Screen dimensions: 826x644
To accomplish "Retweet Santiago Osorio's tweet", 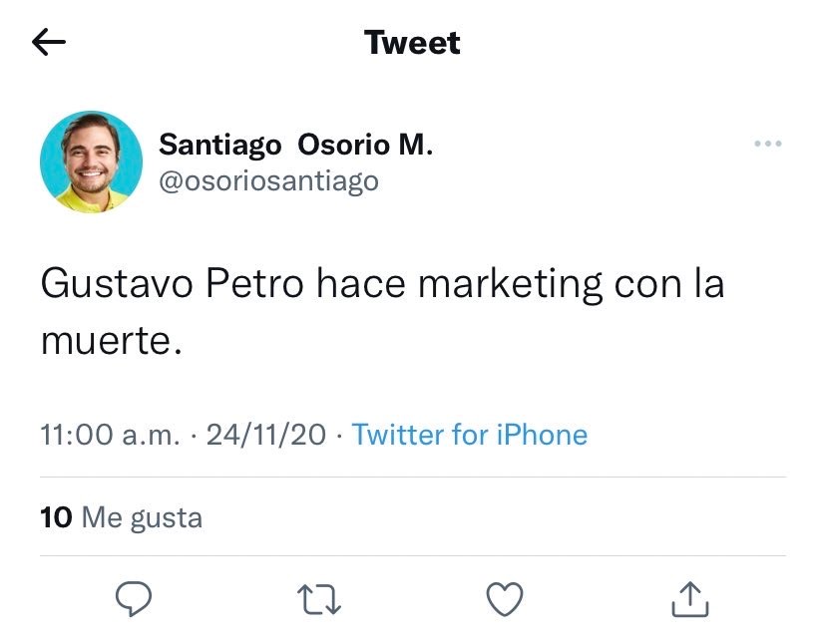I will (x=320, y=598).
